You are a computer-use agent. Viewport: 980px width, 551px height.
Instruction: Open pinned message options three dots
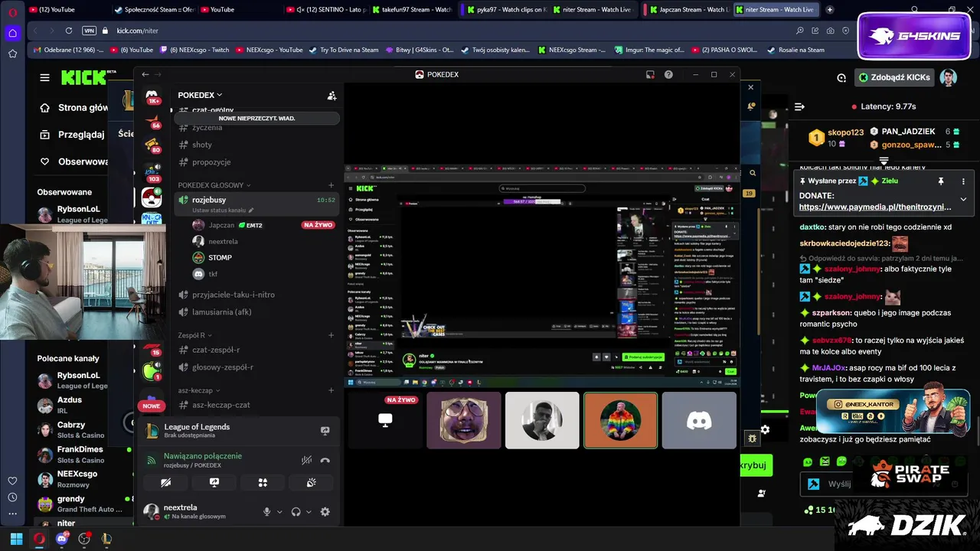(963, 181)
